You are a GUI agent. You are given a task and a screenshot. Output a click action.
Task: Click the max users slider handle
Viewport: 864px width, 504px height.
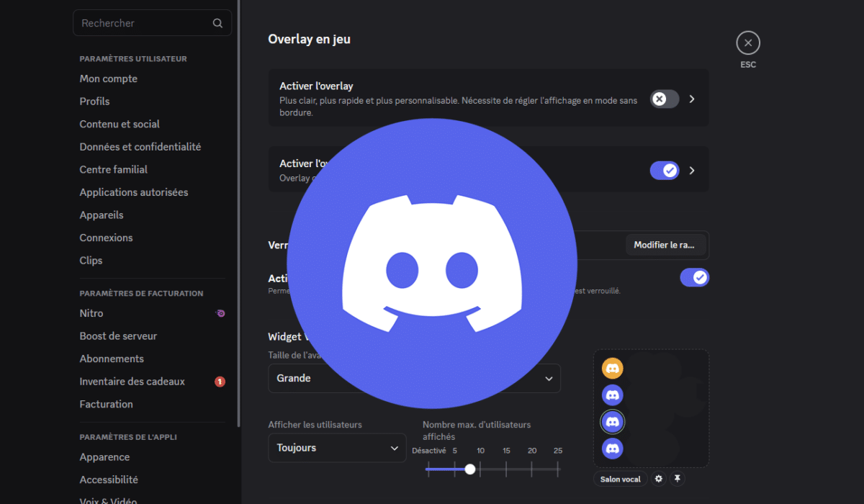[470, 469]
